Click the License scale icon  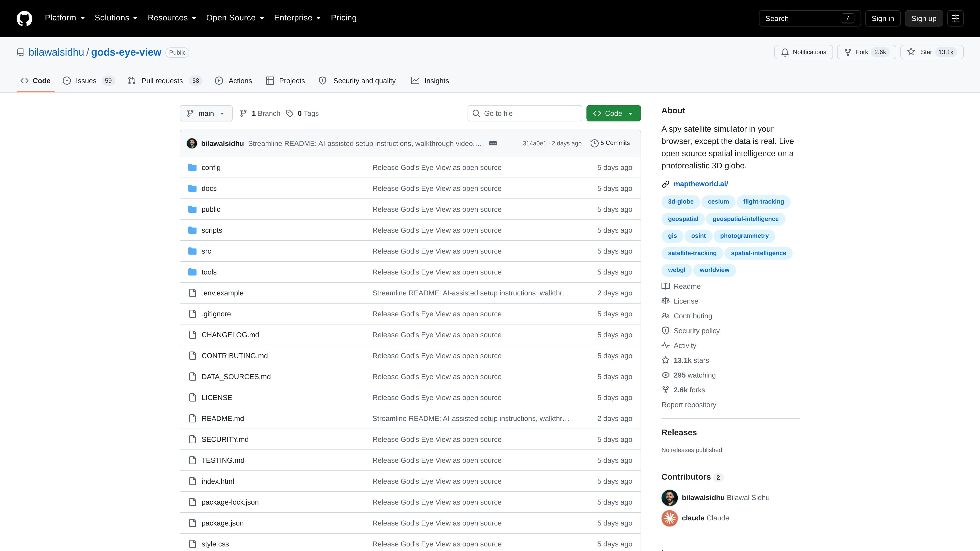(665, 301)
